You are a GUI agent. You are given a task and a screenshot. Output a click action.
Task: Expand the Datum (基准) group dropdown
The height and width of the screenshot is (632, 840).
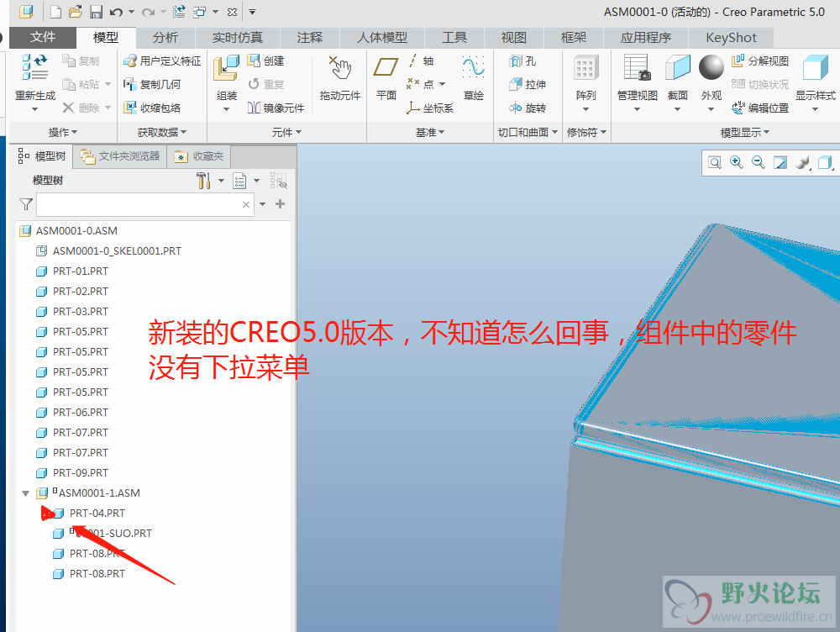click(430, 132)
